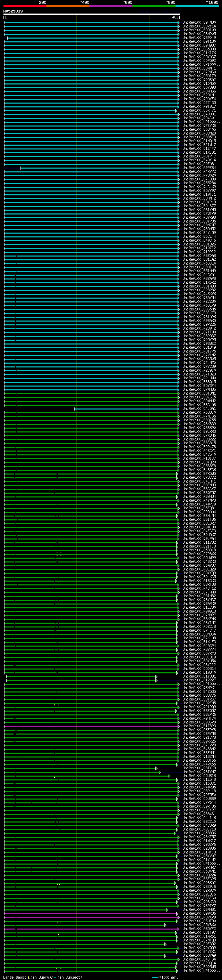Open hit UniRef100_Q16DS1
The height and width of the screenshot is (980, 222).
[x=199, y=783]
